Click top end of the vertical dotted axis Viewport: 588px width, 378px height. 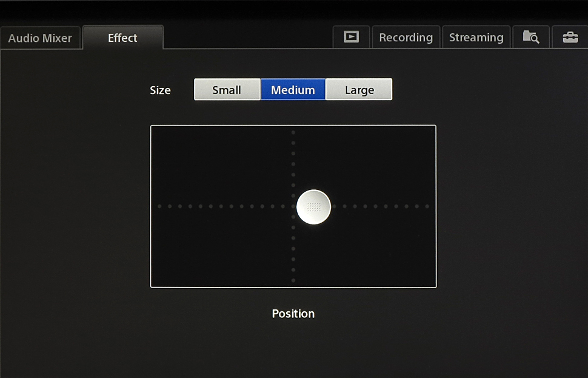[293, 132]
